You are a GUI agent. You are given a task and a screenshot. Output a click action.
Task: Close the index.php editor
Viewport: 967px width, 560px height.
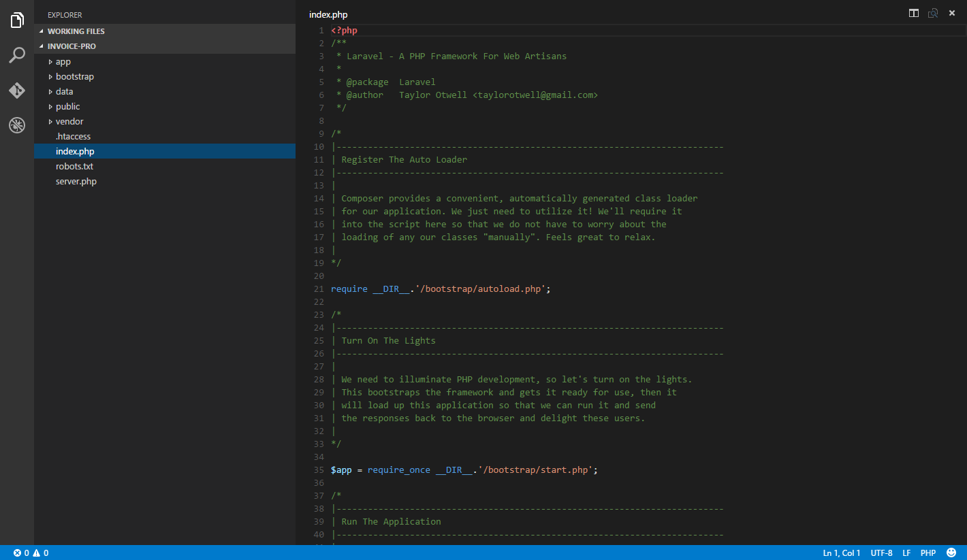point(952,13)
